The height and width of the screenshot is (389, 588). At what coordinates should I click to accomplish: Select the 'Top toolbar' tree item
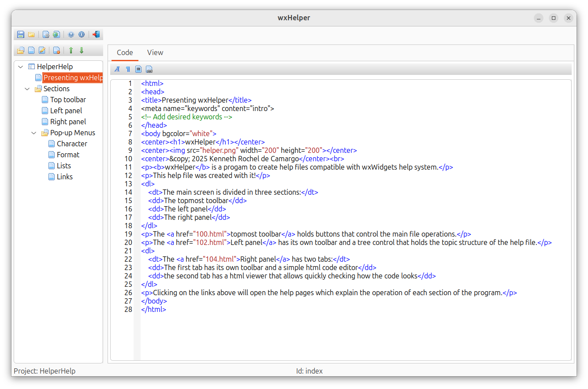coord(68,100)
